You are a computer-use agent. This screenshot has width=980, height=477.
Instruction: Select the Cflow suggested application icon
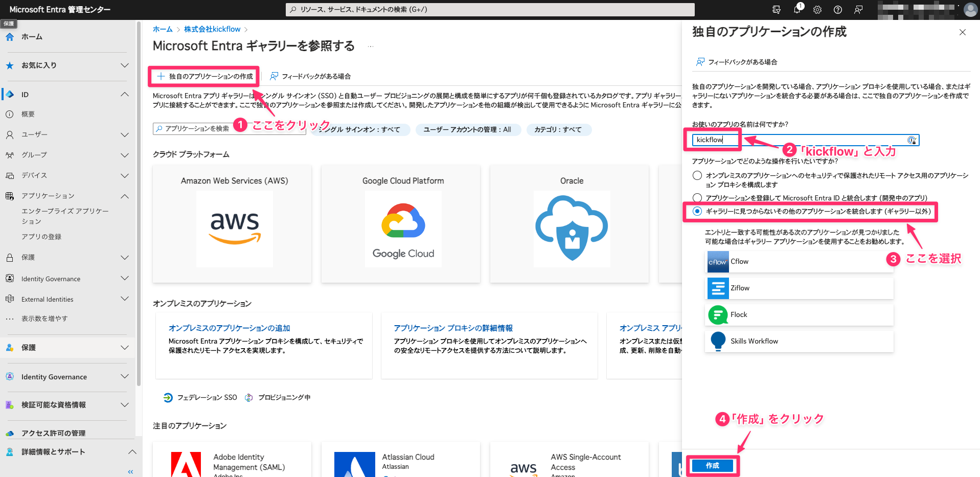(718, 261)
